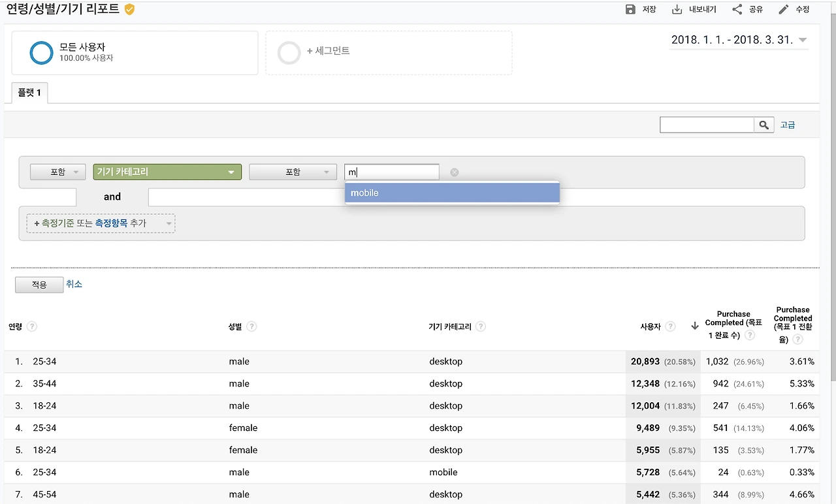
Task: Expand 측정기준 또는 측정항목 추가 dropdown
Action: (101, 223)
